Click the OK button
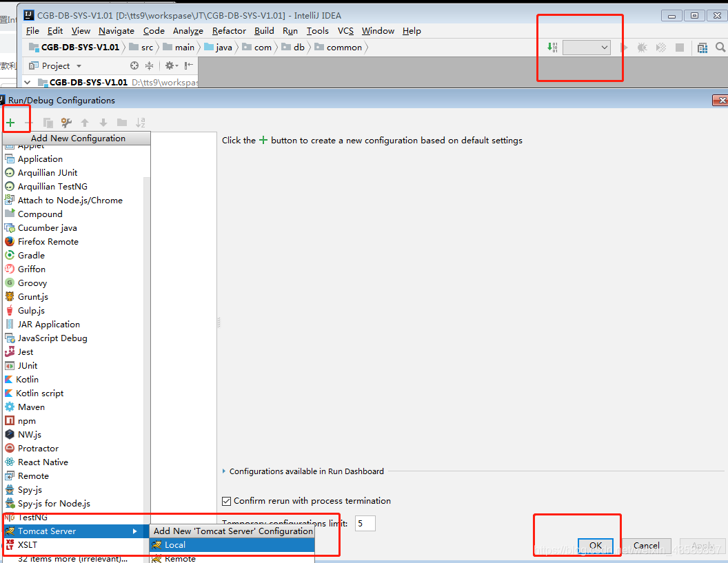 point(595,545)
